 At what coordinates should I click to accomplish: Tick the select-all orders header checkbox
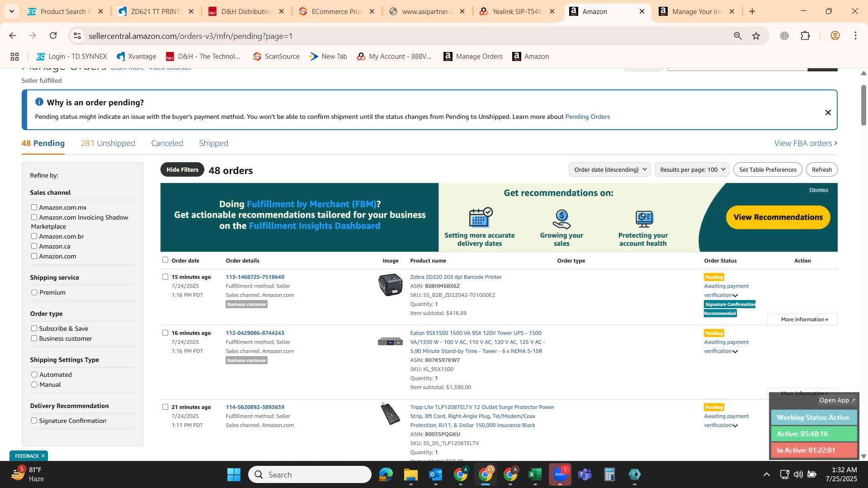tap(165, 260)
